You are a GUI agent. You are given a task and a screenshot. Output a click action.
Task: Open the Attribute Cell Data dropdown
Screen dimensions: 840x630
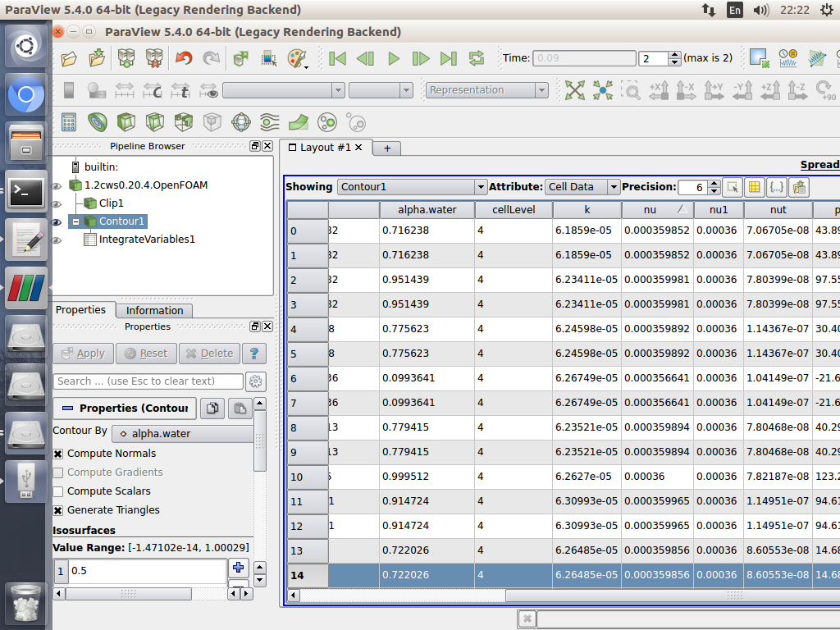click(582, 187)
